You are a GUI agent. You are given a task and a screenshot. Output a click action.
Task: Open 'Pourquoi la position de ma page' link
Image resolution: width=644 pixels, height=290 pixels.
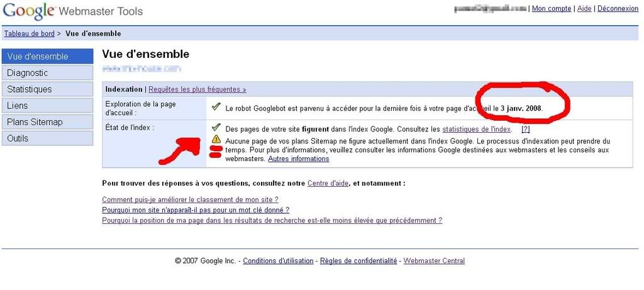click(272, 220)
